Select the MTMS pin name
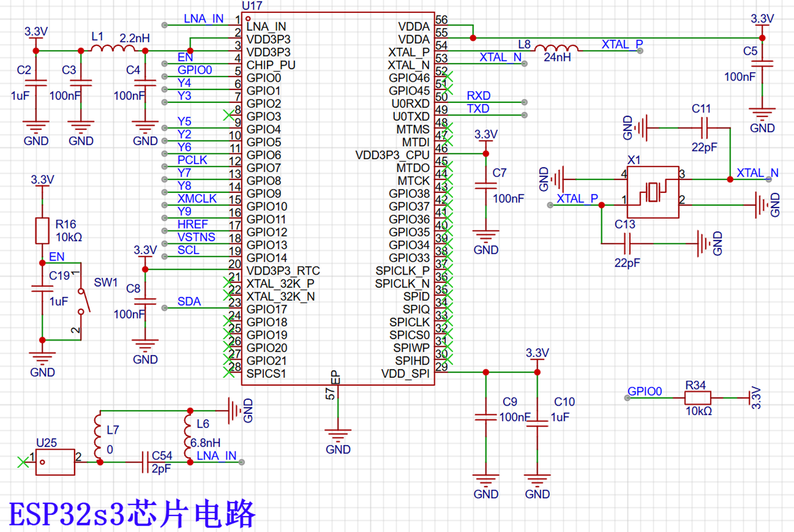 coord(413,129)
